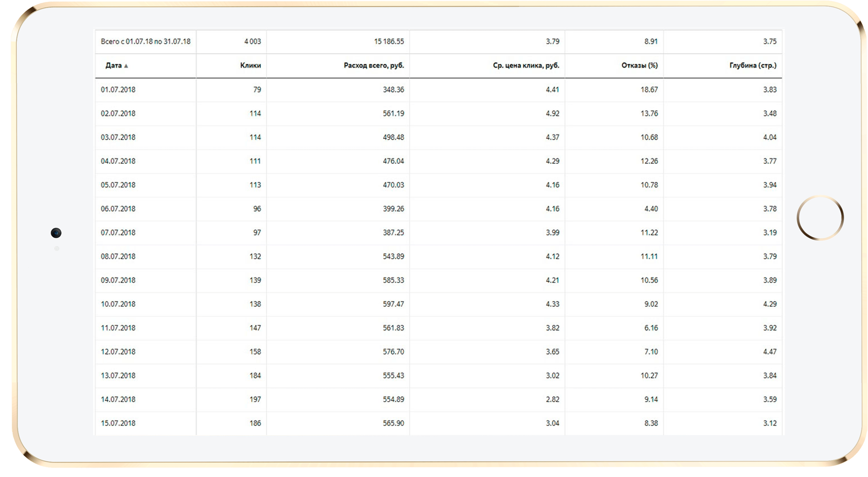This screenshot has width=868, height=477.
Task: Click the Всего с 01.07.18 по 31.07.18 cell
Action: point(146,42)
